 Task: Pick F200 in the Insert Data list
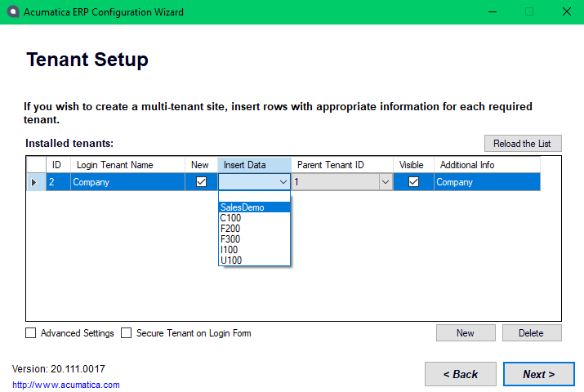coord(254,229)
